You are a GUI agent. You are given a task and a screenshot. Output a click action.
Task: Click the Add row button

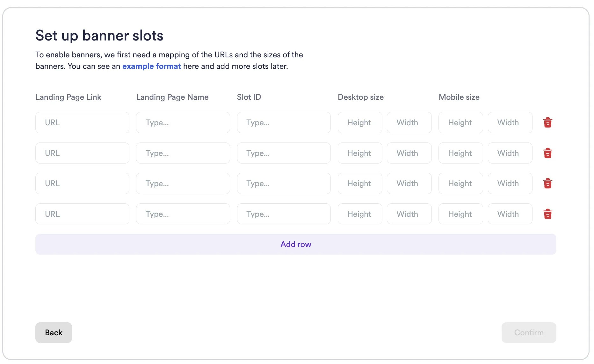tap(296, 244)
